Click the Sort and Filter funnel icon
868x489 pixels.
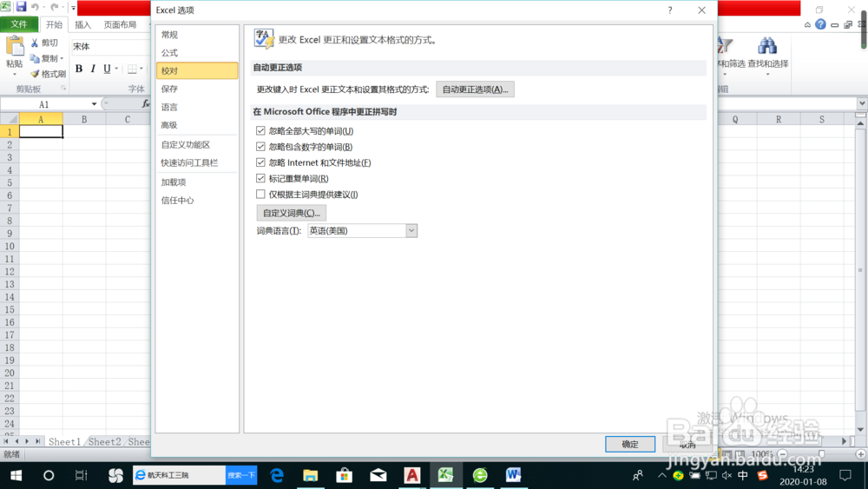click(725, 45)
